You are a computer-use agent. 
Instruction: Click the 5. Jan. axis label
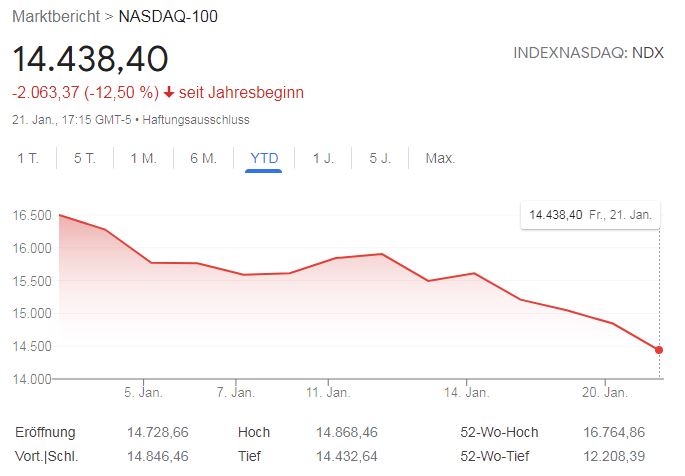pyautogui.click(x=143, y=392)
